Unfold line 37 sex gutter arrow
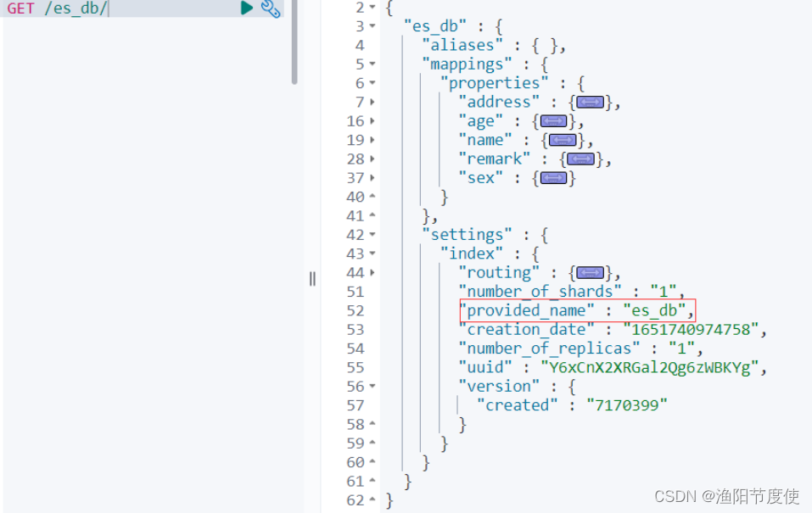 pyautogui.click(x=372, y=178)
